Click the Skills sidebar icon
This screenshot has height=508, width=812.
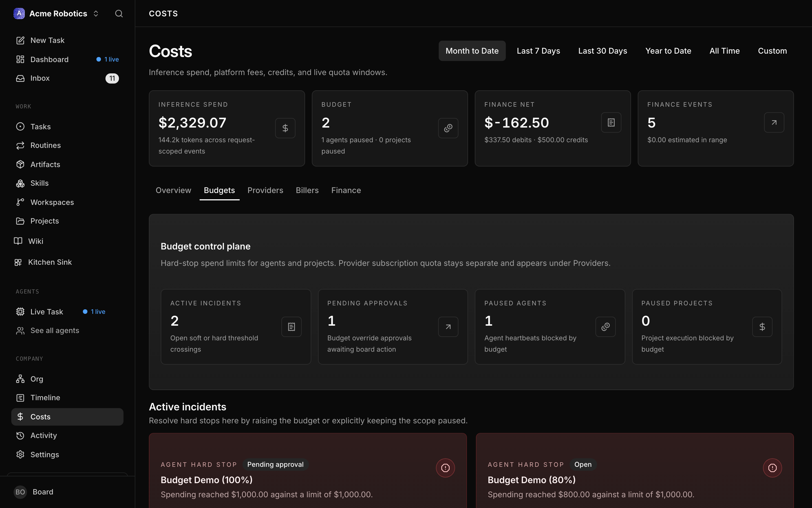(x=20, y=183)
